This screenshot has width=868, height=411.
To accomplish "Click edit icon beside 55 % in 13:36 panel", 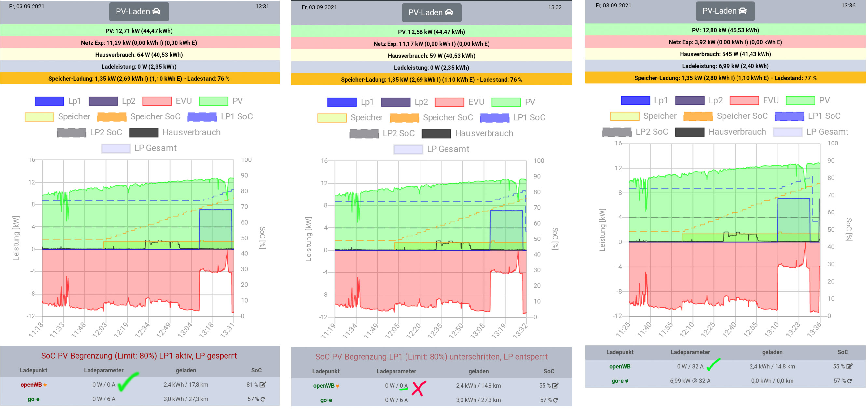I will (849, 366).
